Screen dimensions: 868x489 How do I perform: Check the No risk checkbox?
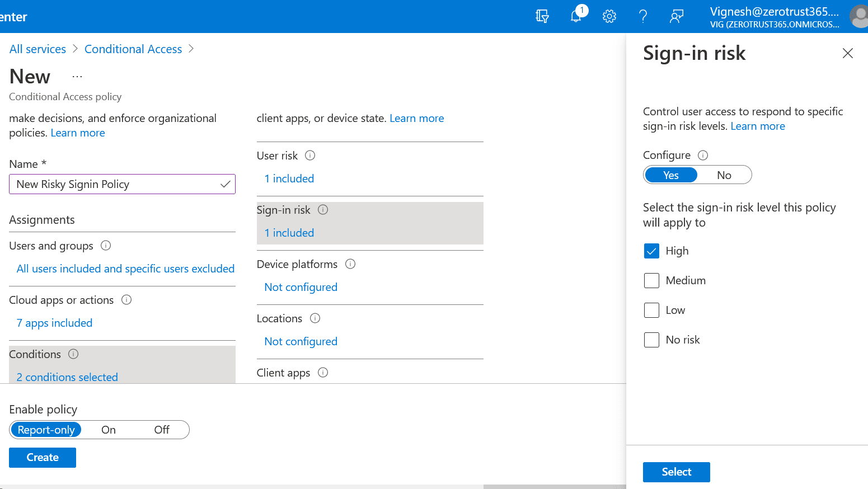pos(651,340)
